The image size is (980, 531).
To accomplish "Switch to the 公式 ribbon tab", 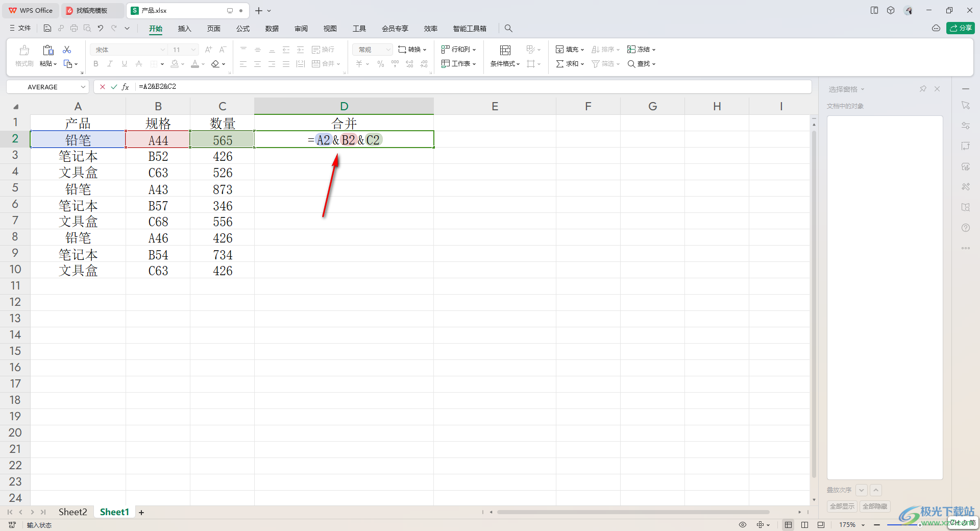I will click(x=243, y=29).
